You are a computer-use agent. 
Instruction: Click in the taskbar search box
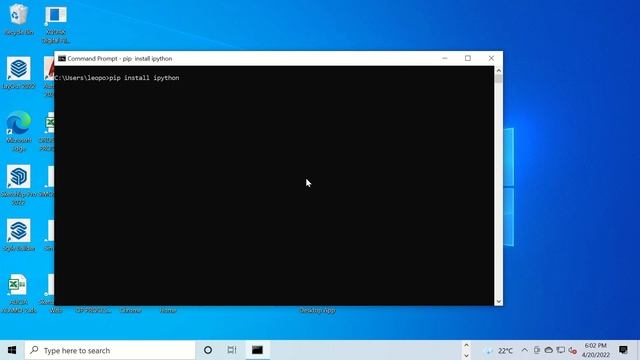coord(110,350)
